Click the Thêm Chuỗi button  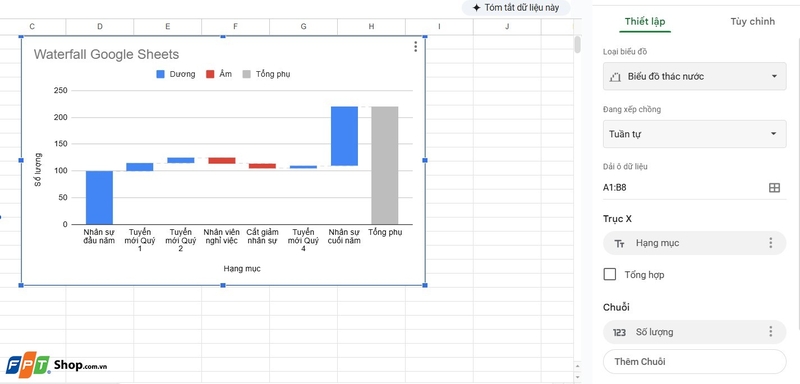click(x=694, y=362)
